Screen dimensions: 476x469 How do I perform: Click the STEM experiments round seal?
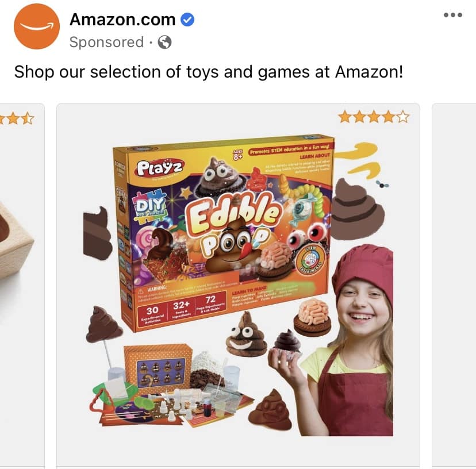pyautogui.click(x=310, y=260)
